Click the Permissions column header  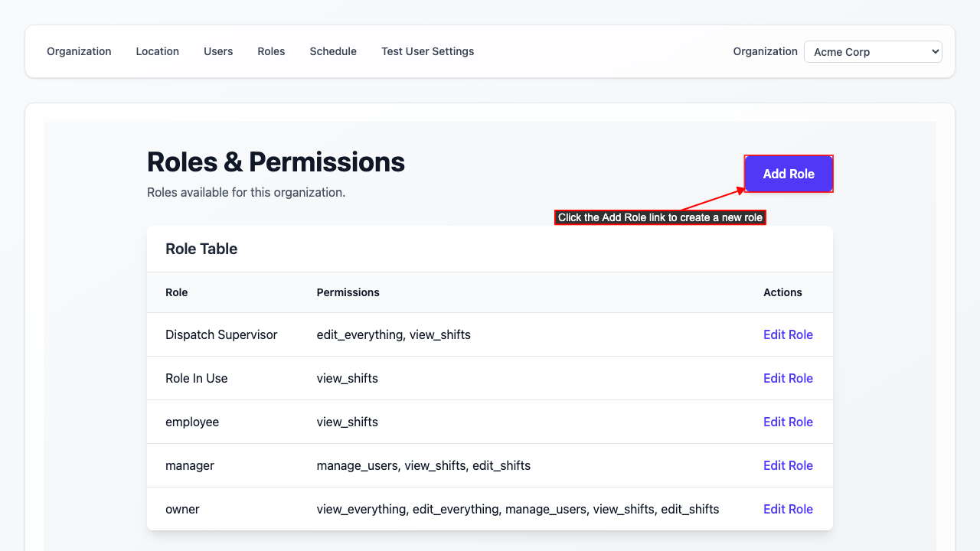click(348, 292)
